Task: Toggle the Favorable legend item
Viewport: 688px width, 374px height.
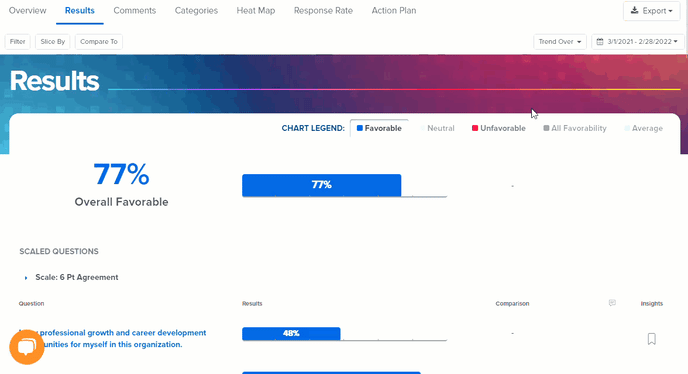Action: (x=379, y=128)
